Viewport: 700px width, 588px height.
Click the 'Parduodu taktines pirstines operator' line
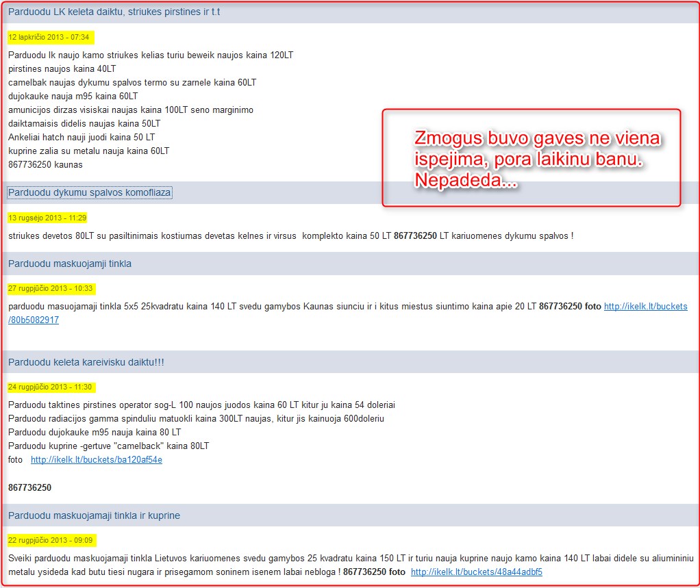tap(201, 405)
